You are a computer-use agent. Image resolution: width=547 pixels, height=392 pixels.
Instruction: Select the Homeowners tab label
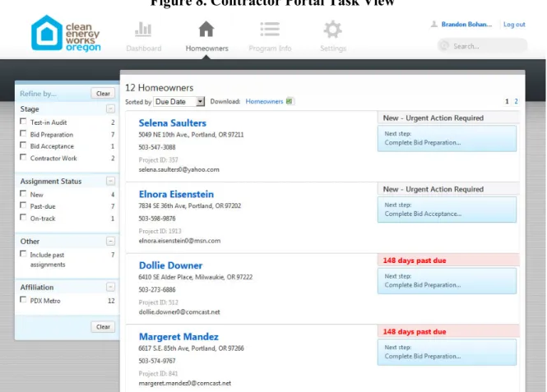coord(206,48)
